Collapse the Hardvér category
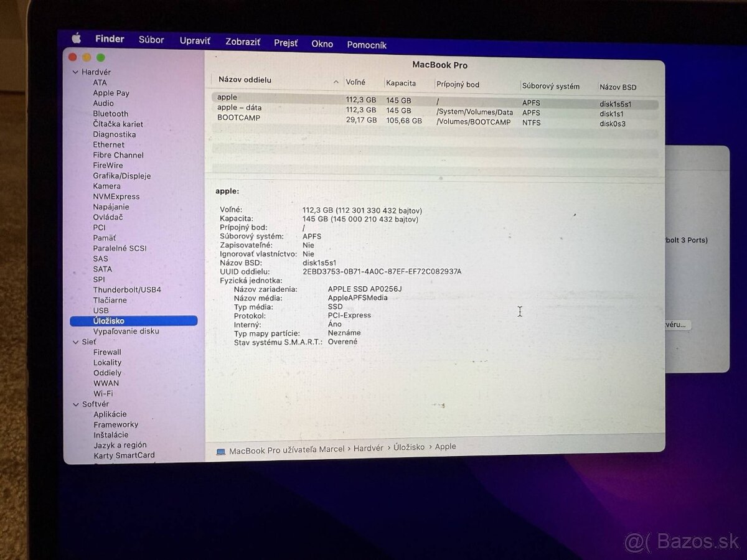Image resolution: width=747 pixels, height=560 pixels. coord(75,72)
